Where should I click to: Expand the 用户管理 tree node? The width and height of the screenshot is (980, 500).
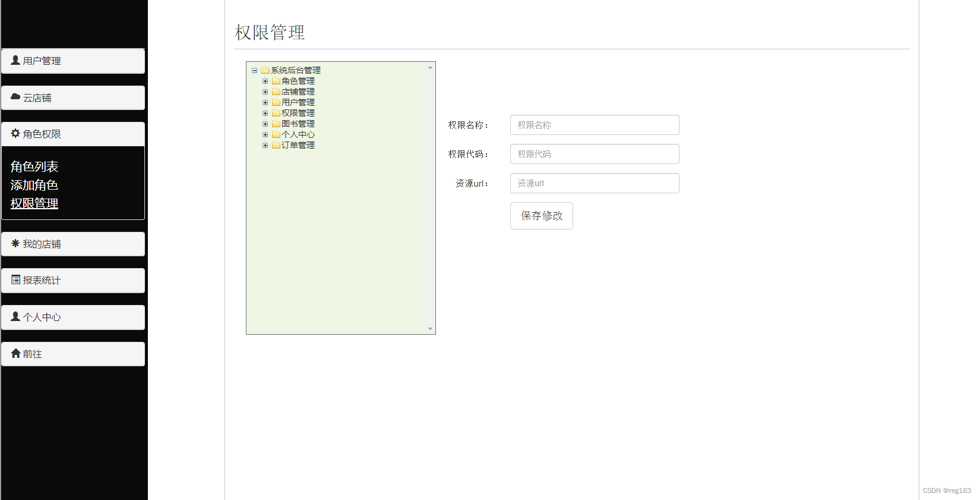(265, 102)
